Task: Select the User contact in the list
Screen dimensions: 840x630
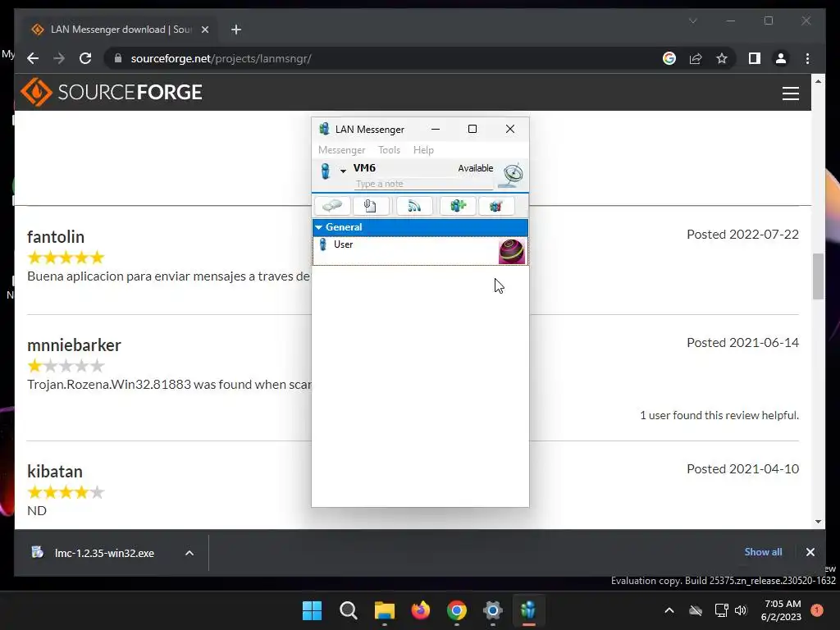Action: (420, 251)
